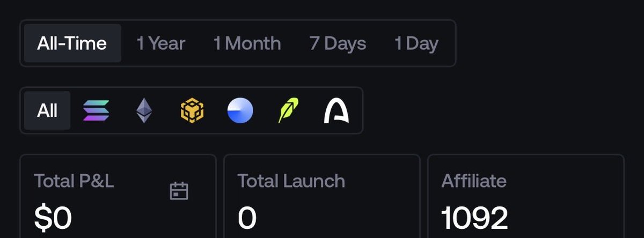Click the 1092 Affiliate count
This screenshot has width=644, height=238.
[x=474, y=218]
